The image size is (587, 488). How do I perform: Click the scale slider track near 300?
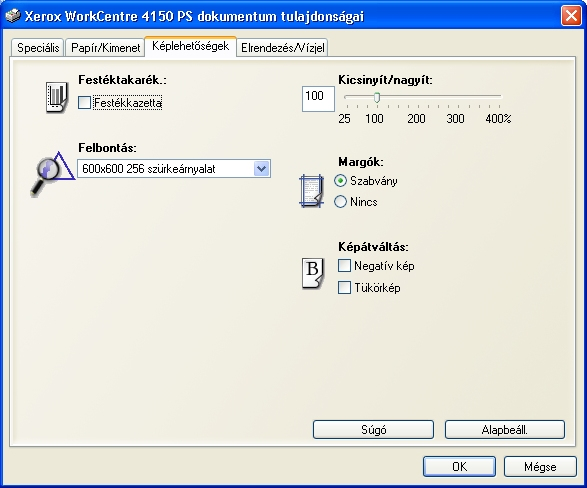coord(456,96)
